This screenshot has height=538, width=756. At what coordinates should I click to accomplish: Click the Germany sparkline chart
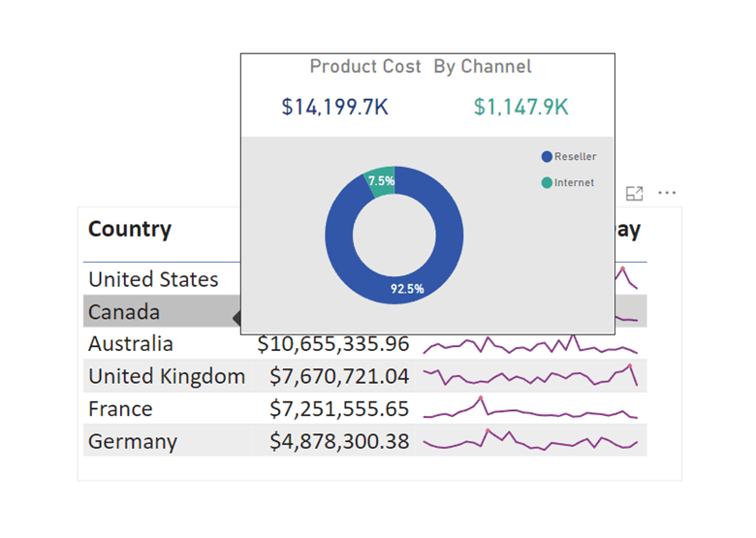click(530, 442)
